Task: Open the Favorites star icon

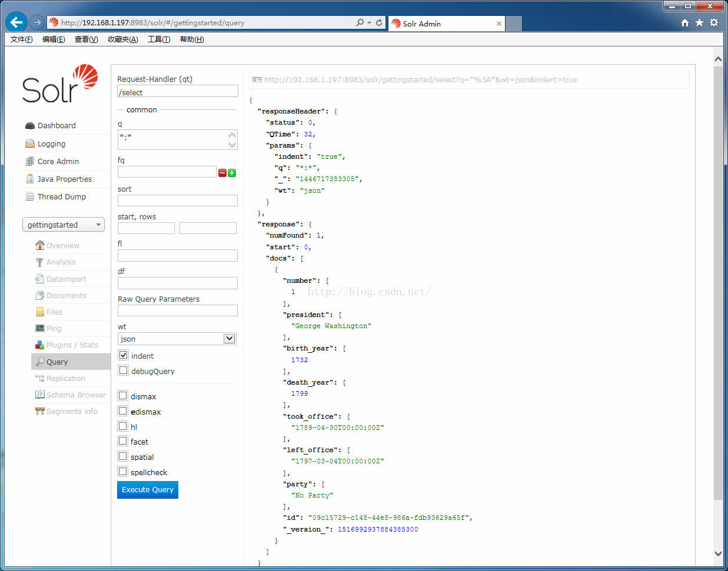Action: tap(699, 22)
